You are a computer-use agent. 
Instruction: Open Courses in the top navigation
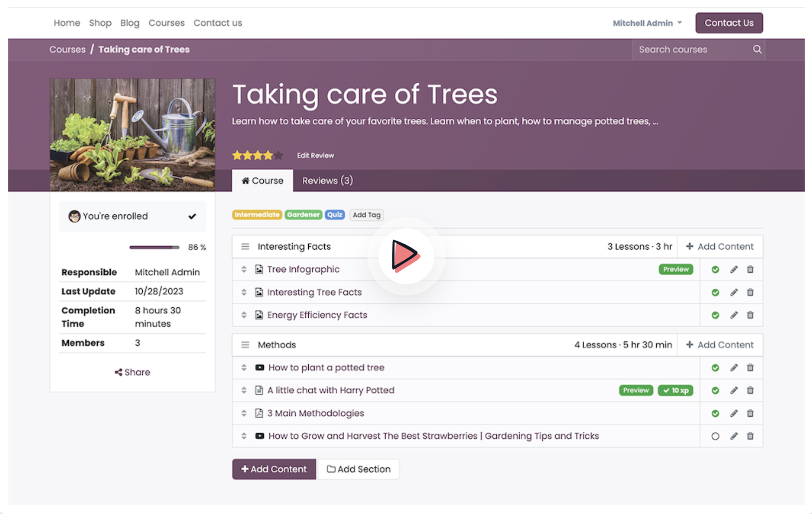click(x=166, y=23)
